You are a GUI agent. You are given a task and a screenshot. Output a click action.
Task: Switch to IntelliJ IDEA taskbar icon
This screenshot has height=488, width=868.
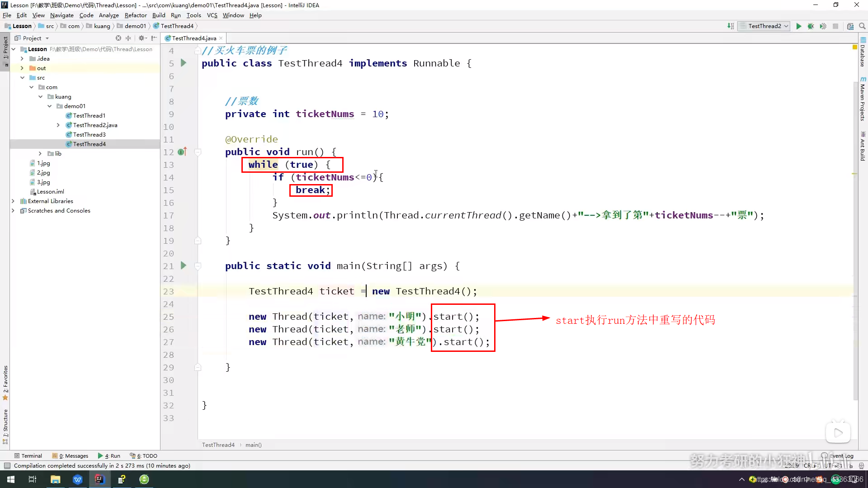(99, 479)
